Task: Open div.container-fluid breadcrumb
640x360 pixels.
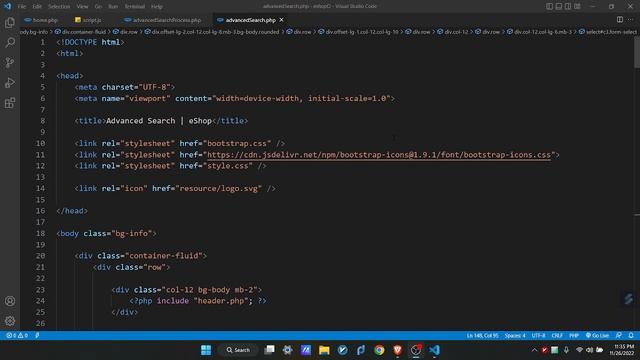Action: 80,32
